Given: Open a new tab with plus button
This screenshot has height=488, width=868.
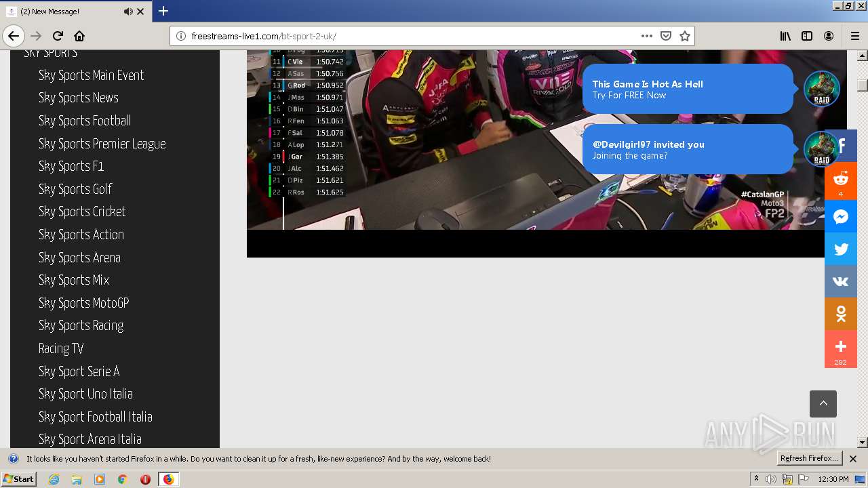Looking at the screenshot, I should (x=163, y=11).
